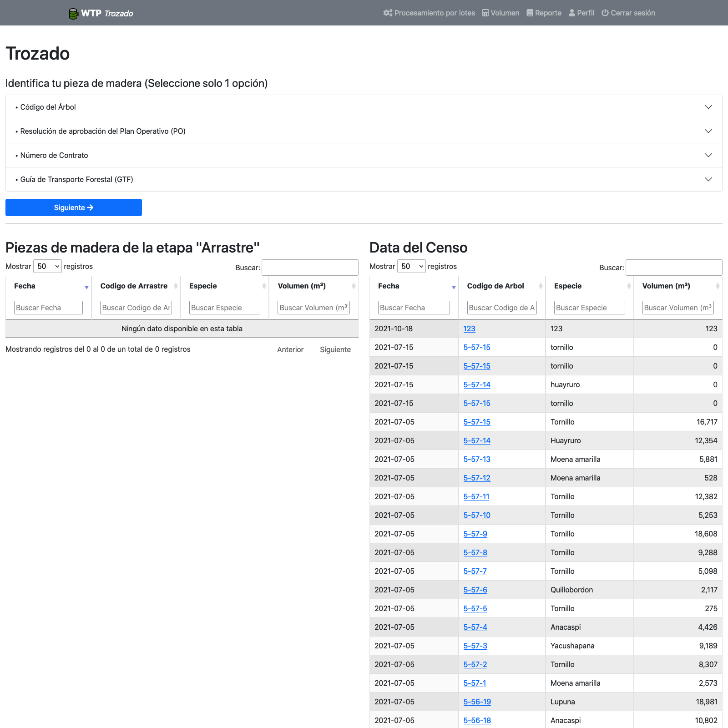Focus Buscar Fecha filter in Censo table

pos(414,308)
